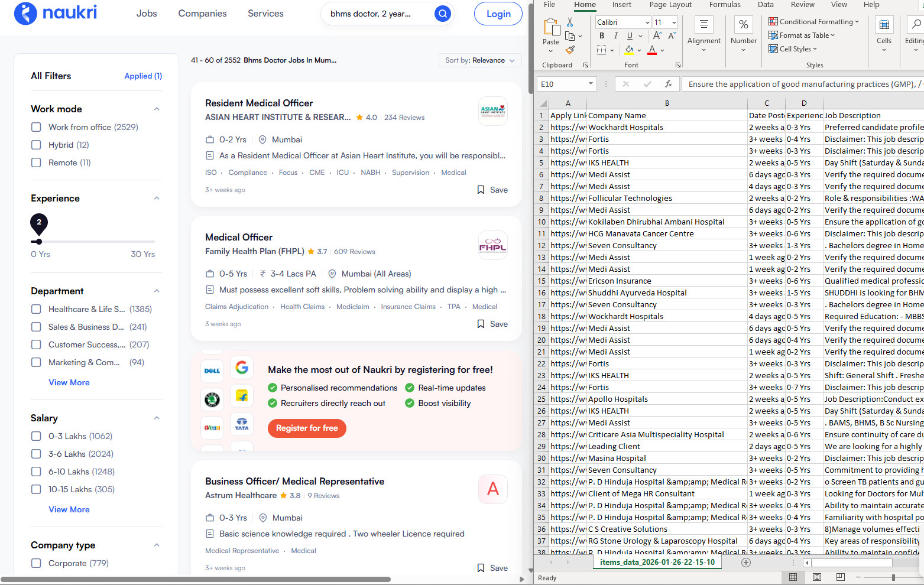924x585 pixels.
Task: Switch to the Page Layout ribbon tab
Action: [x=670, y=5]
